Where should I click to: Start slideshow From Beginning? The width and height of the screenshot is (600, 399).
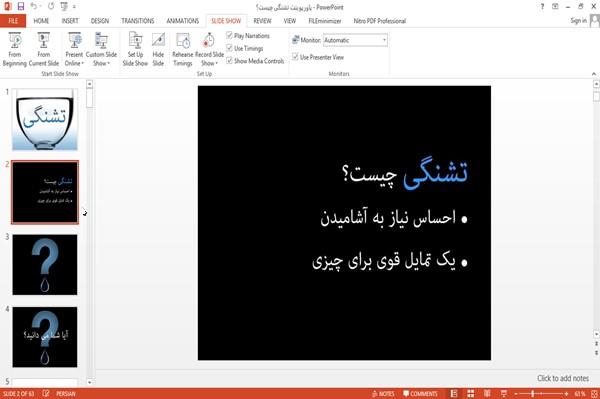tap(15, 49)
